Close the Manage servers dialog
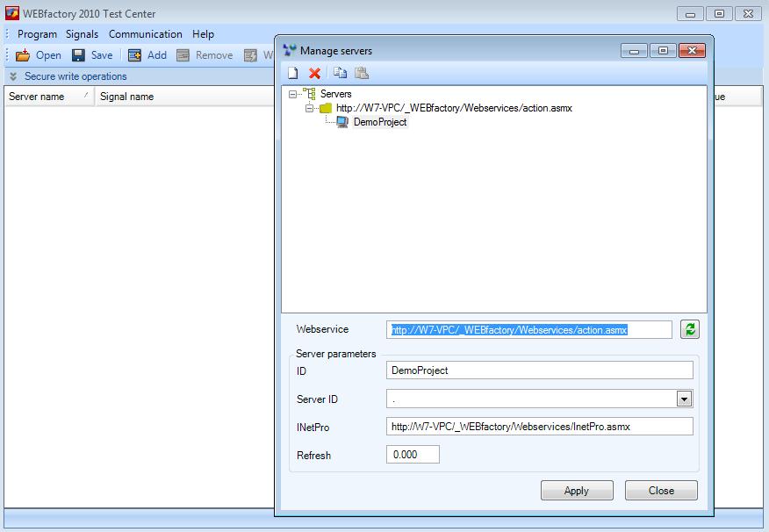Viewport: 769px width, 532px height. pyautogui.click(x=661, y=490)
